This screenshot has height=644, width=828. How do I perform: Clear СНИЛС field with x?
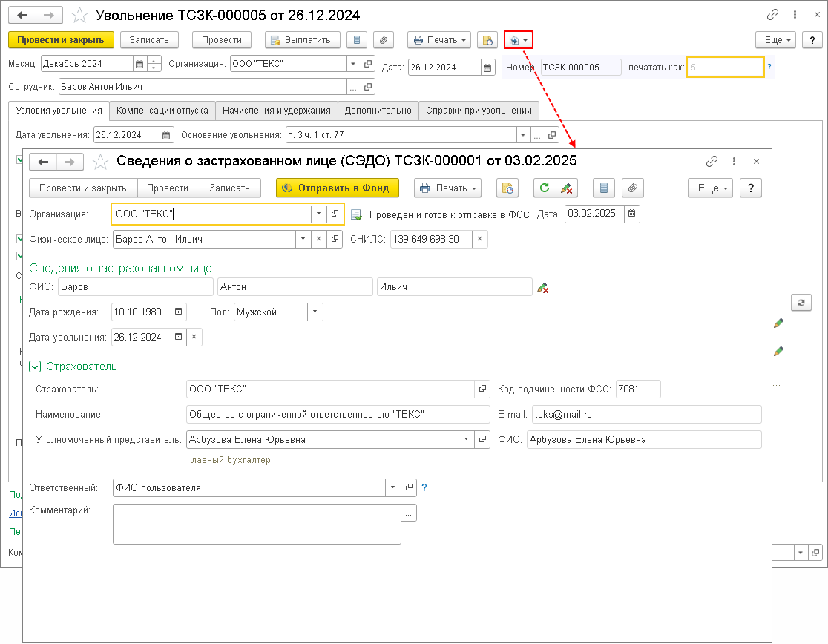pos(479,239)
